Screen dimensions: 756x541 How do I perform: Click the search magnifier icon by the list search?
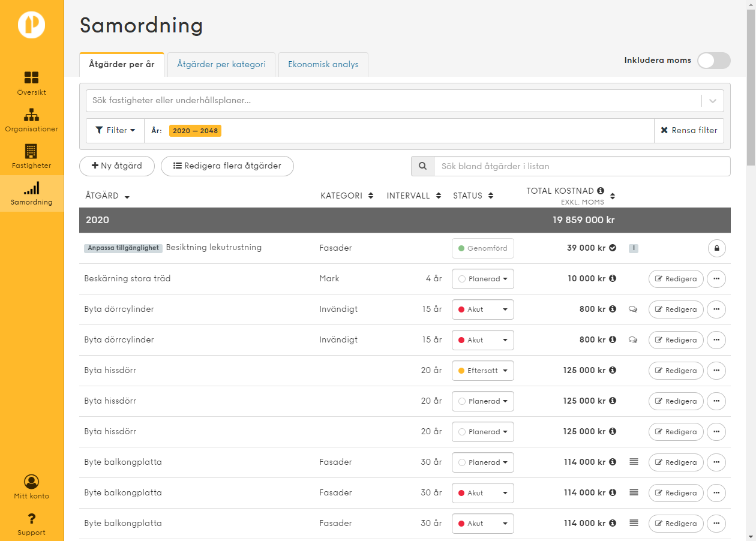click(422, 166)
